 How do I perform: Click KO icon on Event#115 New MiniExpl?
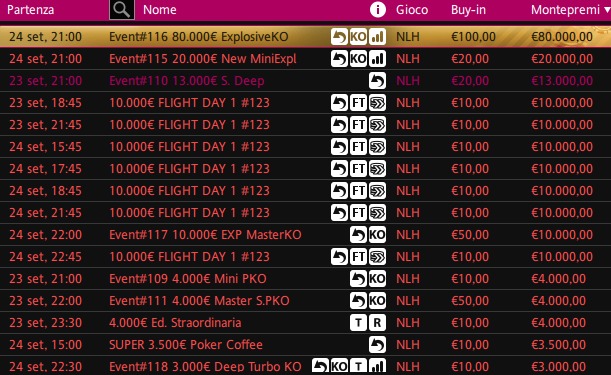pos(358,59)
